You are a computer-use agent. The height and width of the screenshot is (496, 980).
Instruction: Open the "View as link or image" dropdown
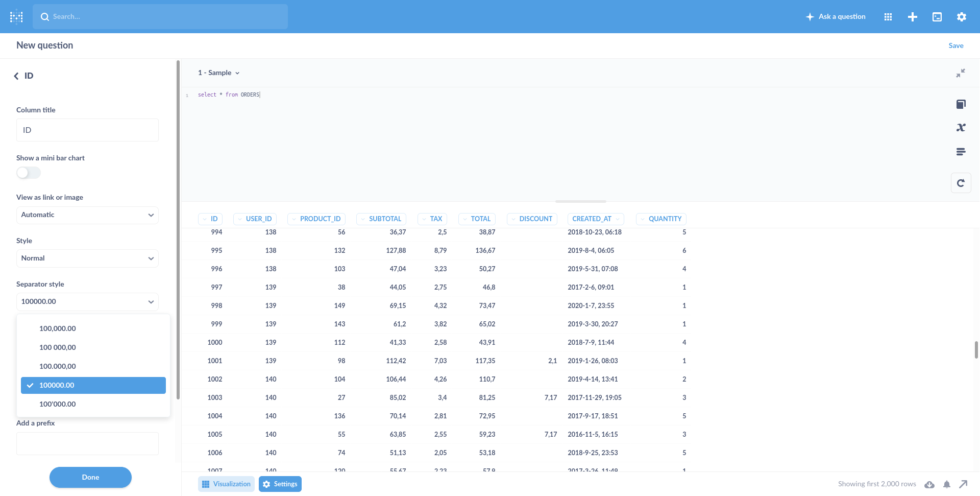click(x=87, y=215)
